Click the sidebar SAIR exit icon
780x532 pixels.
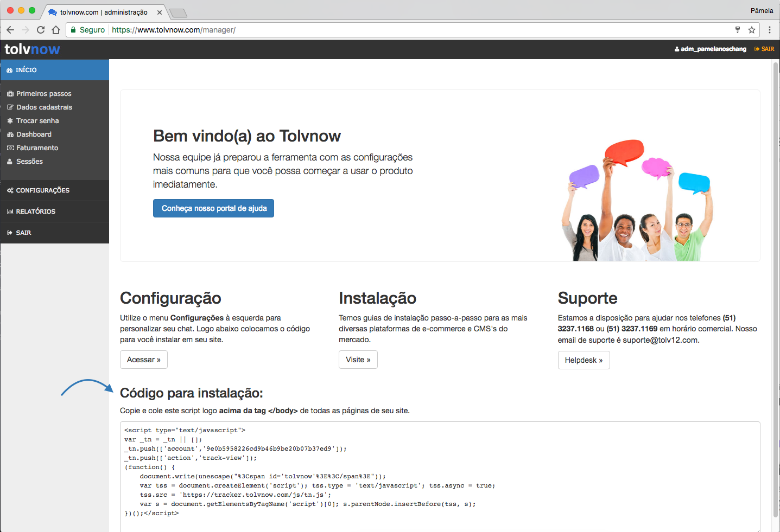pyautogui.click(x=10, y=233)
